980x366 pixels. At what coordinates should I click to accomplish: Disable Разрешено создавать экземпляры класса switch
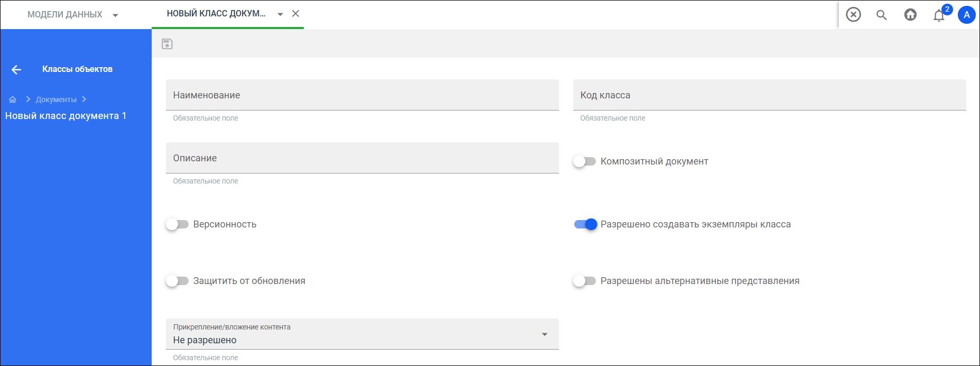585,224
